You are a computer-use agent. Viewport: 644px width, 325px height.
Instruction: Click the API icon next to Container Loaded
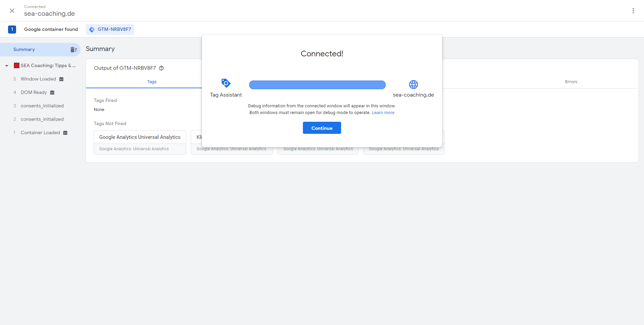65,133
